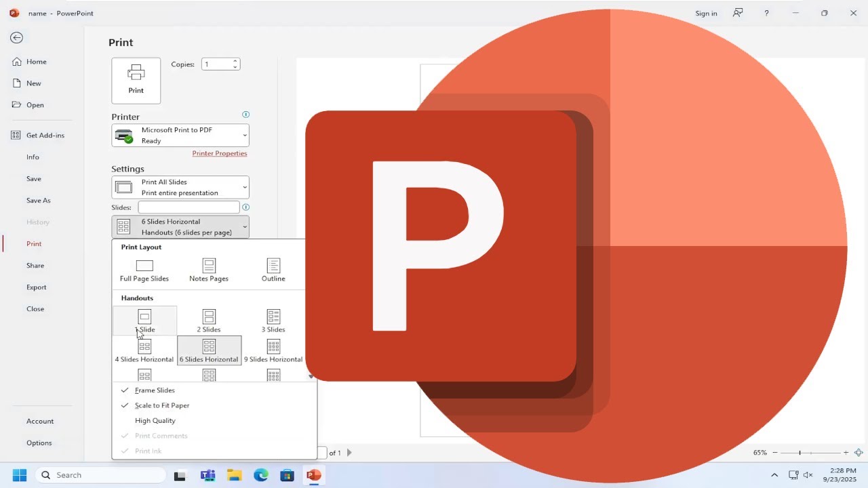Choose Notes Pages print layout

(209, 270)
